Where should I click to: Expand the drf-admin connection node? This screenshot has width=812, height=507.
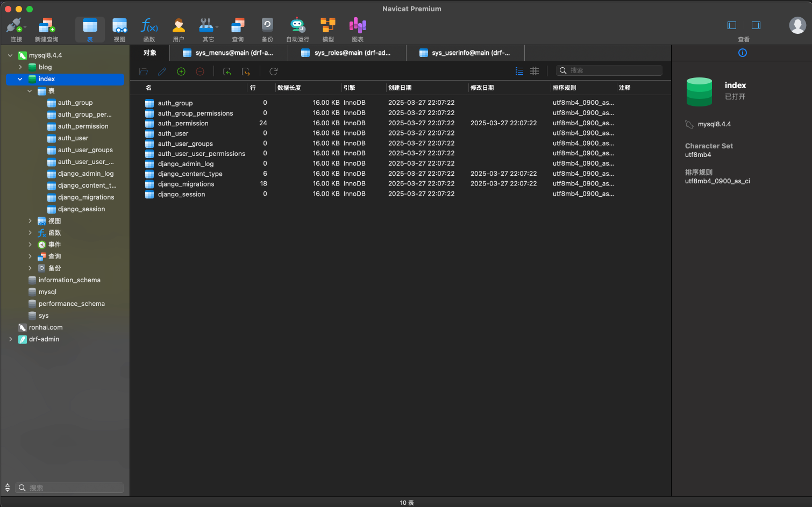[x=10, y=339]
